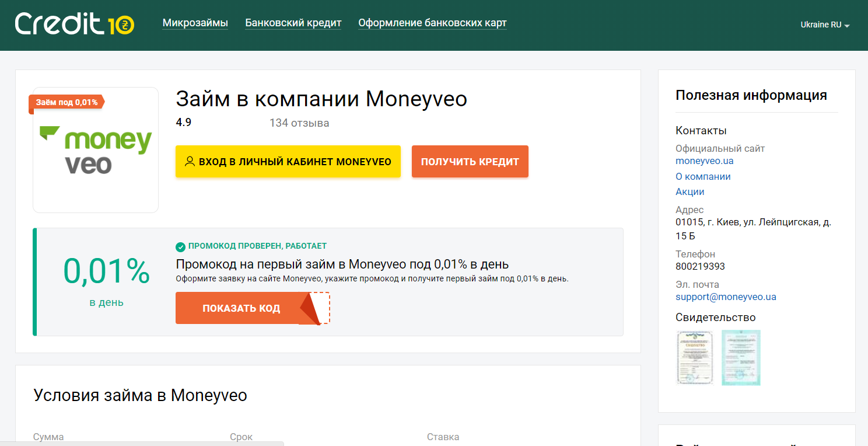This screenshot has width=868, height=446.
Task: Click the user icon in the yellow button
Action: pos(190,162)
